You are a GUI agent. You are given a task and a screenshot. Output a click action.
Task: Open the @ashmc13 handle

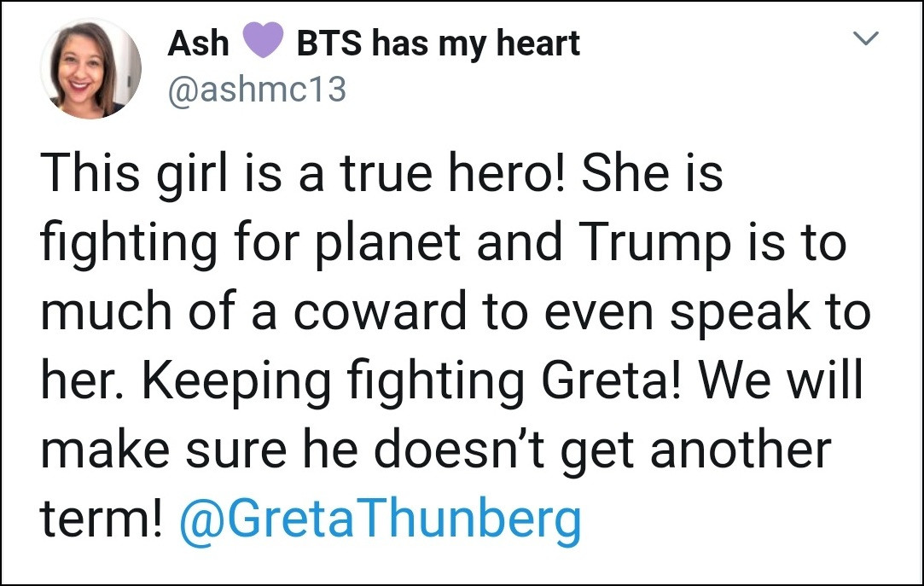257,89
